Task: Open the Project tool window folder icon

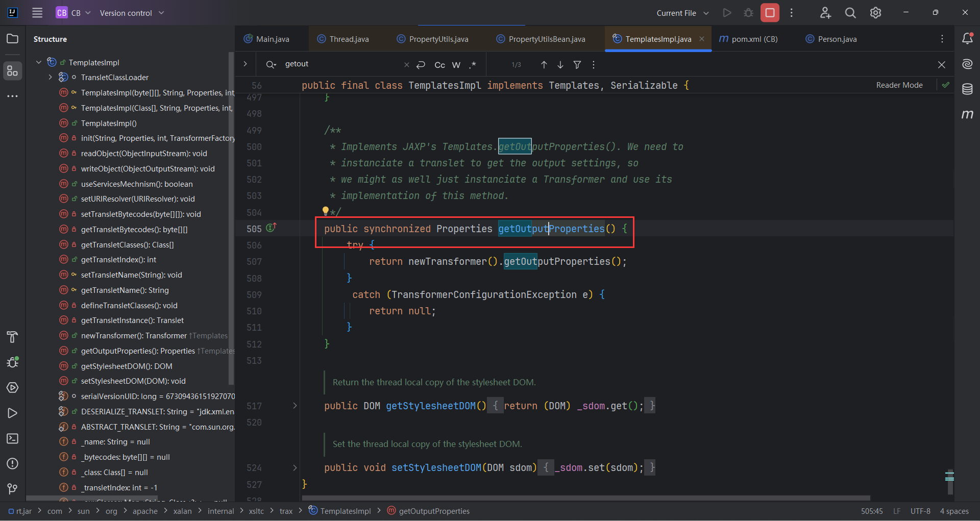Action: (12, 39)
